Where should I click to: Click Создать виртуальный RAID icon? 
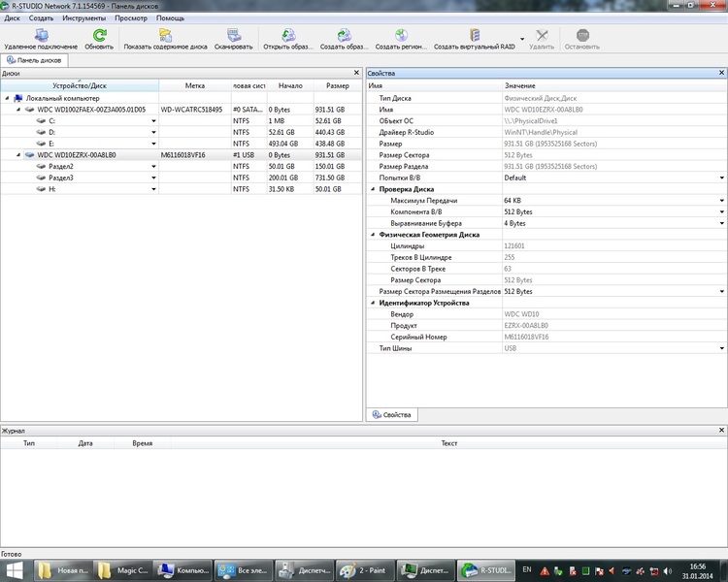pyautogui.click(x=474, y=35)
